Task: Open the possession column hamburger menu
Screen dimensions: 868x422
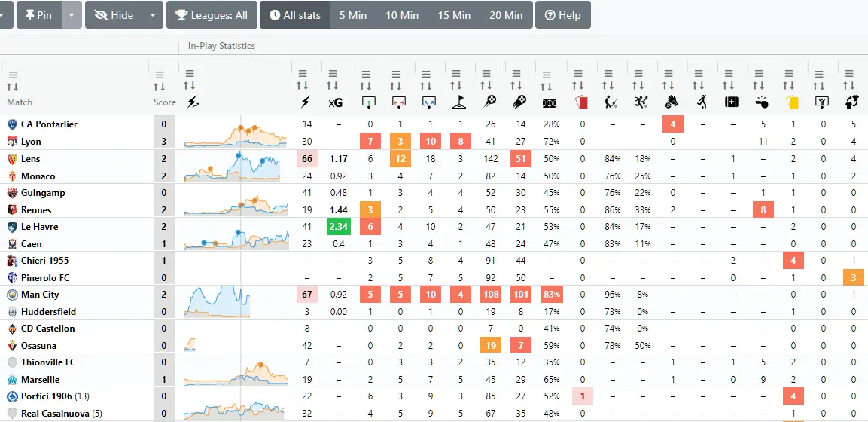Action: [x=547, y=75]
